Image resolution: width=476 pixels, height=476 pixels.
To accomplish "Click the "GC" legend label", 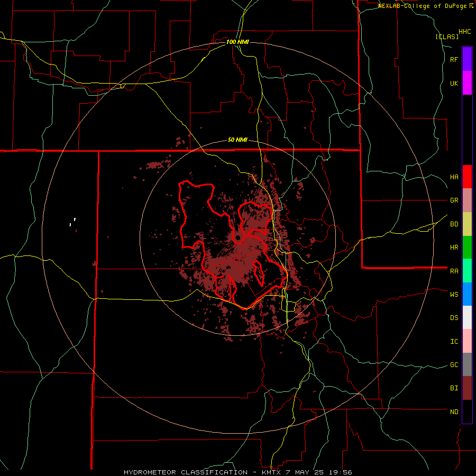I will click(x=454, y=365).
